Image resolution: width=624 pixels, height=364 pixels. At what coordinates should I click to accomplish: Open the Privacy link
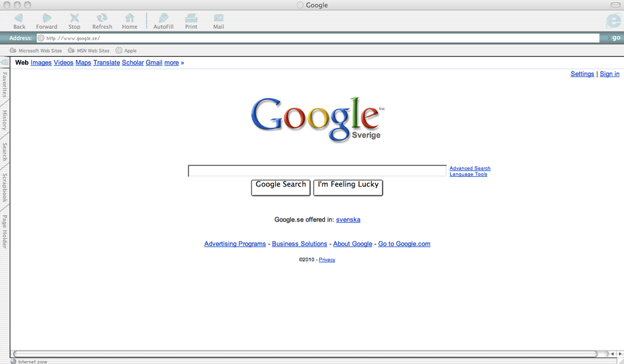327,260
